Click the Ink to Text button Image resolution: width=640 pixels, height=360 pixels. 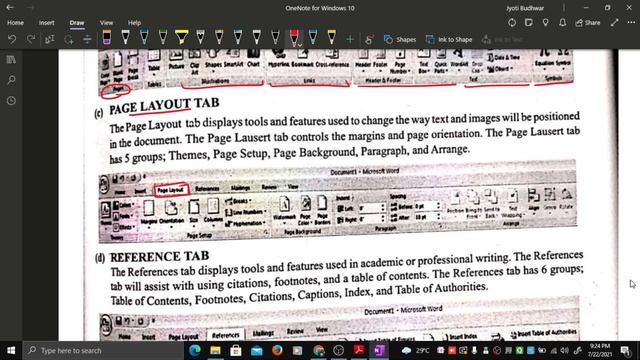[502, 39]
